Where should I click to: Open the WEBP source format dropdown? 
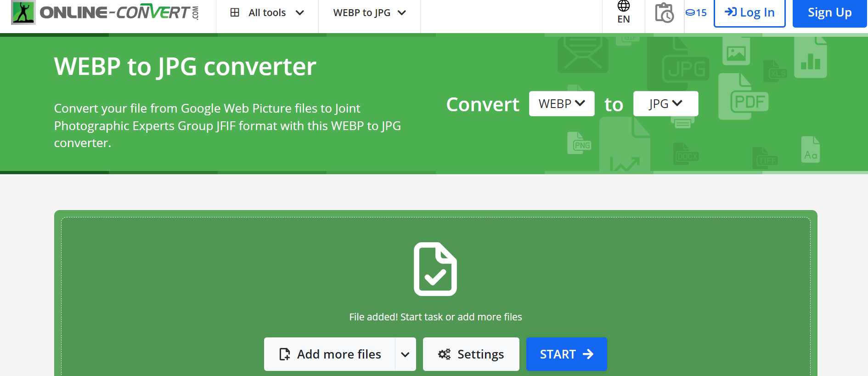(x=562, y=104)
